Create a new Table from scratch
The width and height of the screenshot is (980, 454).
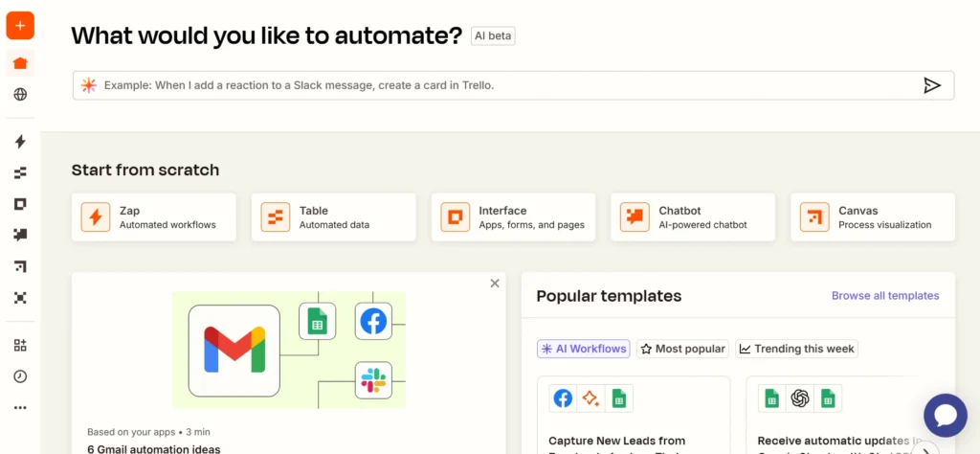click(334, 217)
